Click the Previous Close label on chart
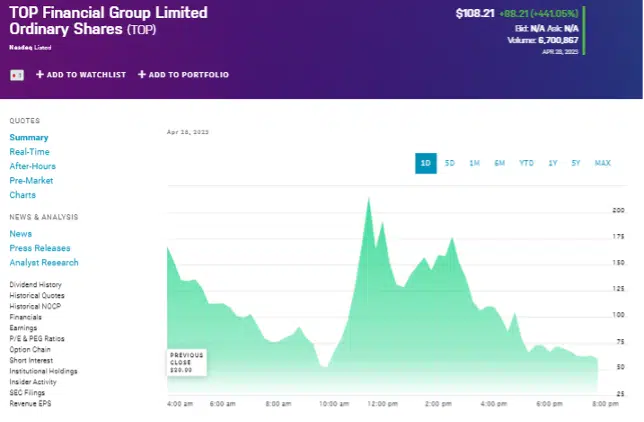The image size is (644, 422). [186, 362]
